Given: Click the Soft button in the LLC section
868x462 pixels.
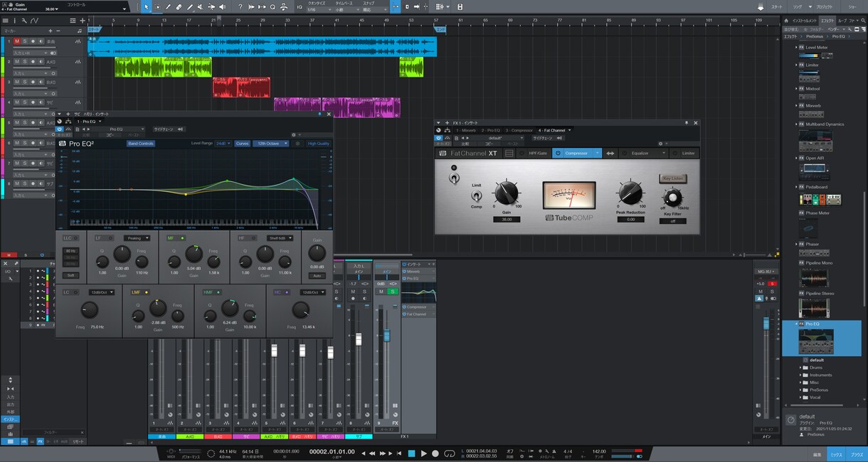Looking at the screenshot, I should click(70, 275).
